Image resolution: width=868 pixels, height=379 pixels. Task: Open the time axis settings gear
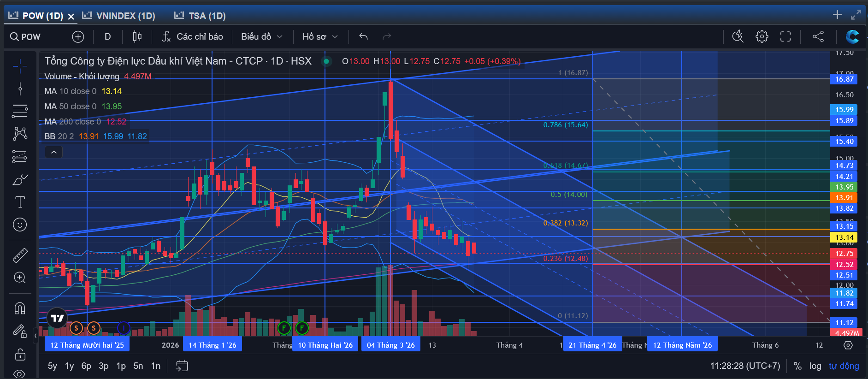848,345
